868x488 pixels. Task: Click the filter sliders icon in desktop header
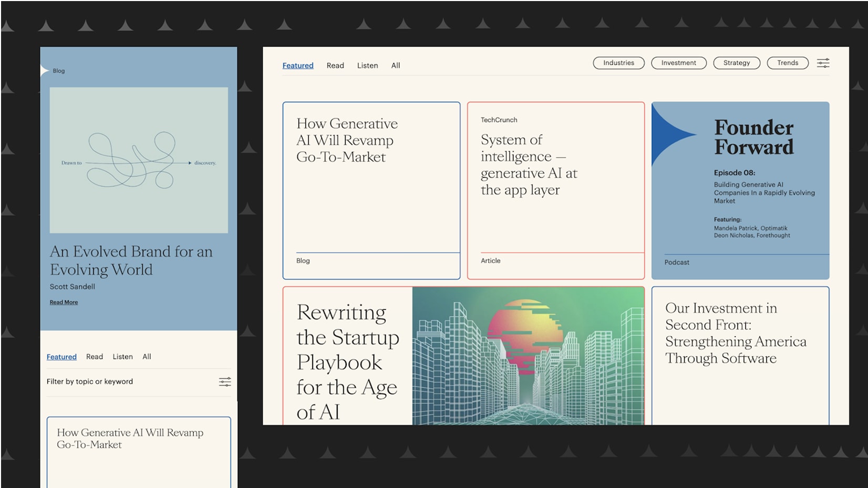tap(823, 63)
